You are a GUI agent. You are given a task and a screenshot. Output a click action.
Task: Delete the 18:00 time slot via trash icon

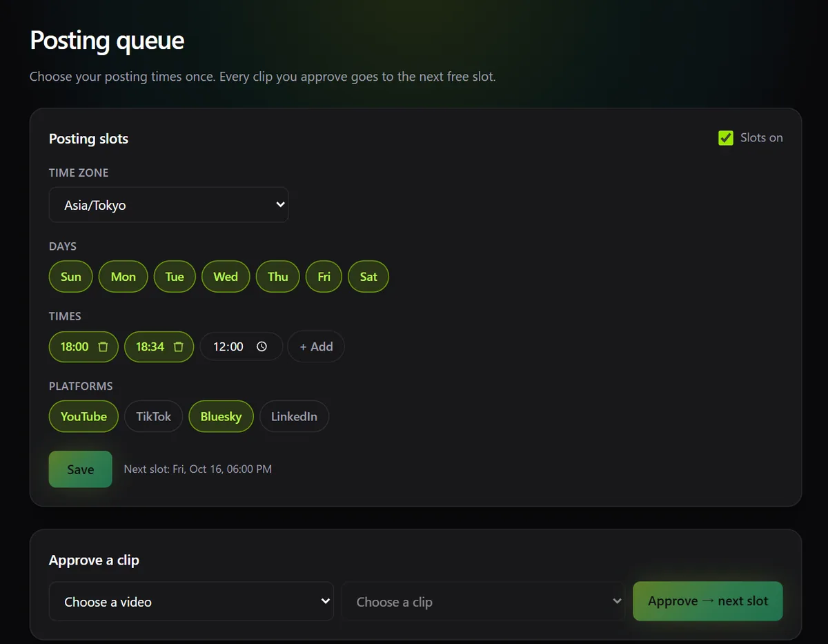tap(103, 347)
